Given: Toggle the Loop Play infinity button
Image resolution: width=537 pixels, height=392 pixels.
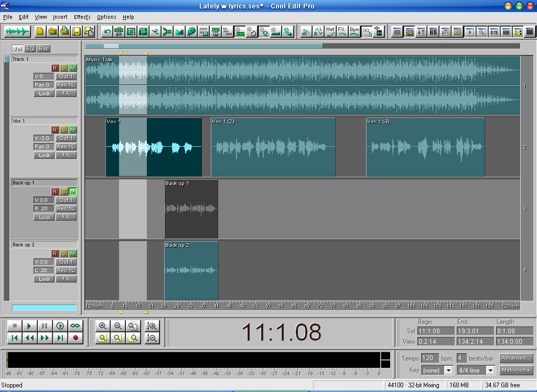Looking at the screenshot, I should (75, 326).
